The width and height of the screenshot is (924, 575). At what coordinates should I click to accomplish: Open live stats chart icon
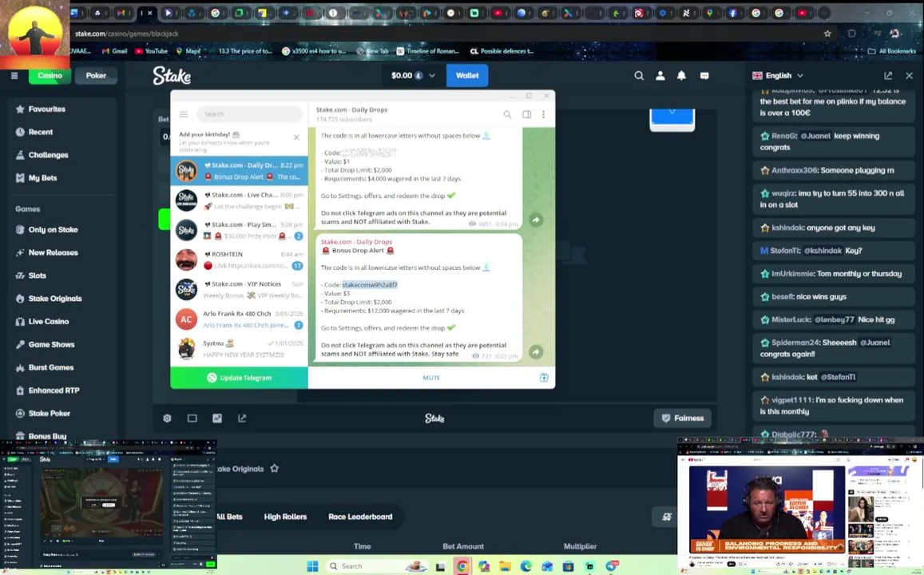217,418
